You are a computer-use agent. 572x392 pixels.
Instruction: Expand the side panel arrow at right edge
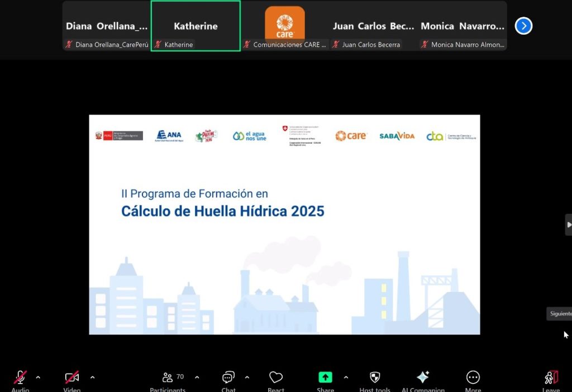point(569,224)
